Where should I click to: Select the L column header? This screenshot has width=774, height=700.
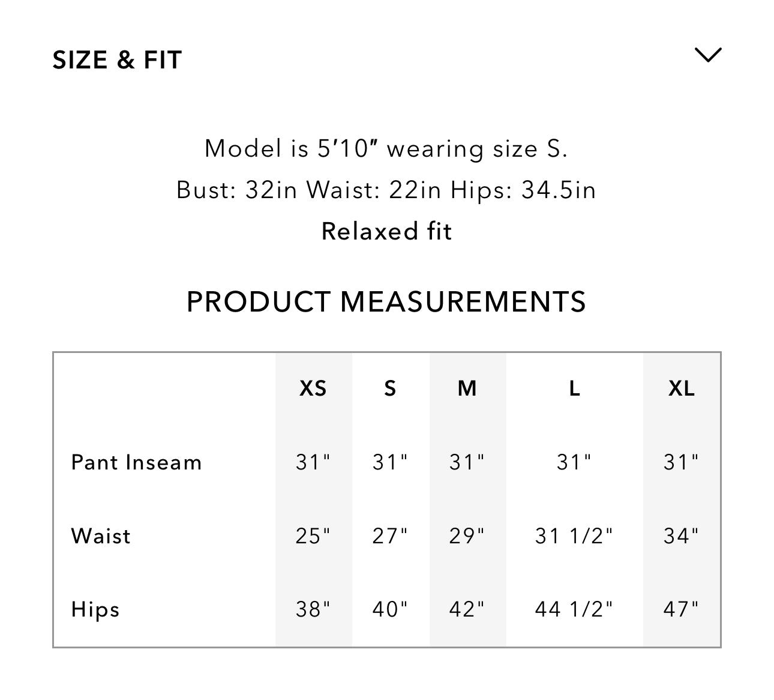pos(574,388)
